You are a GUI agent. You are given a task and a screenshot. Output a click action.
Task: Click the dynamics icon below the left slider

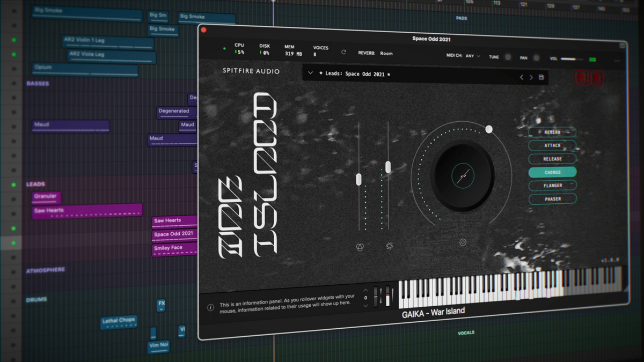click(360, 247)
